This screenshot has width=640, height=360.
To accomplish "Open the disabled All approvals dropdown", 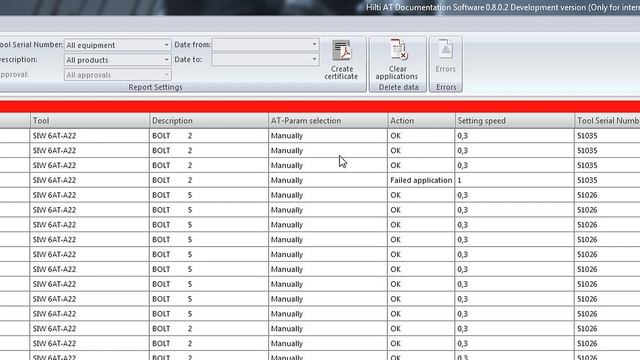I will click(x=166, y=75).
